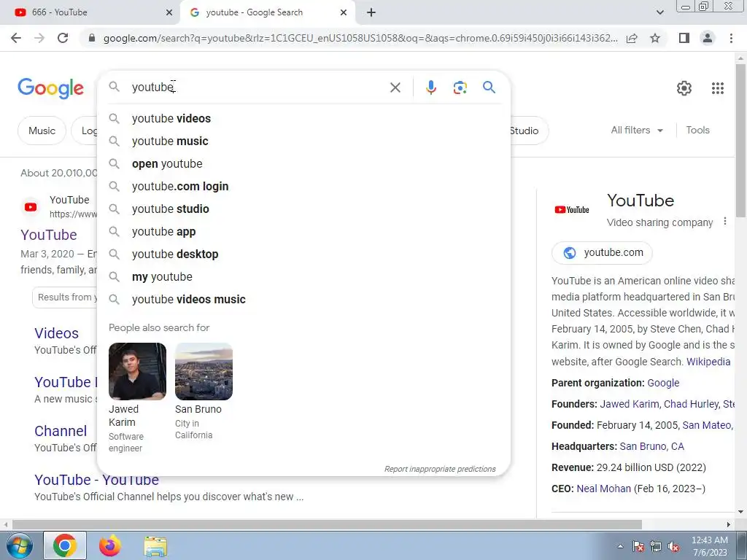Click the horizontal page scrollbar
The image size is (747, 560).
pyautogui.click(x=327, y=524)
